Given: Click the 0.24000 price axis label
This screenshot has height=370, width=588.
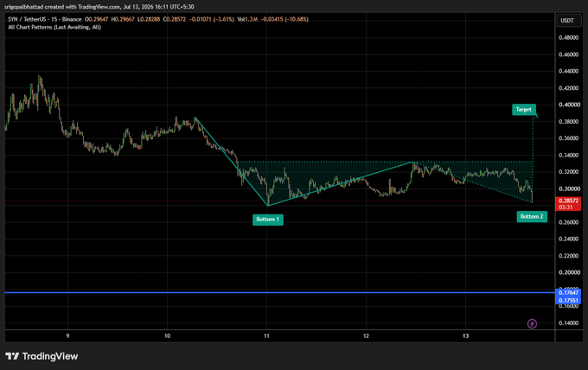Looking at the screenshot, I should point(568,239).
